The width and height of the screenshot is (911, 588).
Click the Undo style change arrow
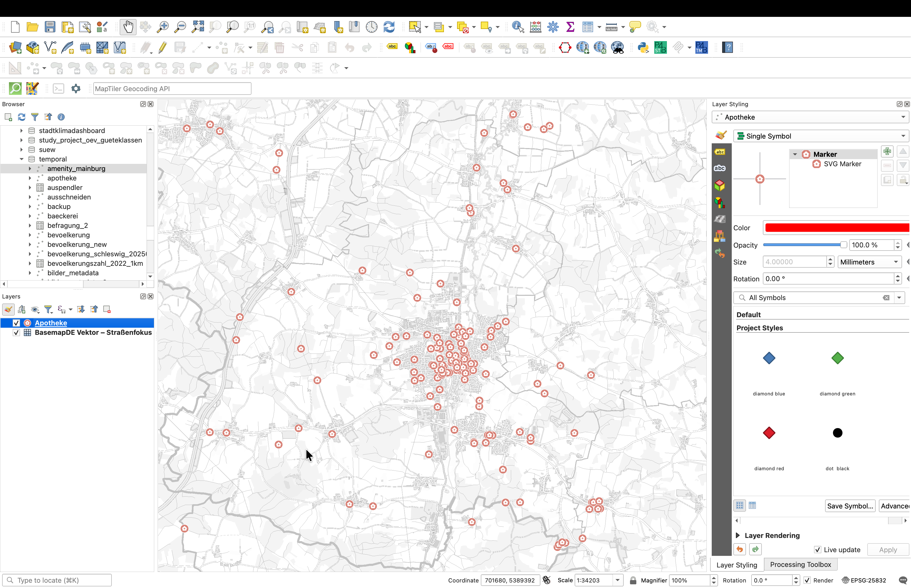click(740, 550)
